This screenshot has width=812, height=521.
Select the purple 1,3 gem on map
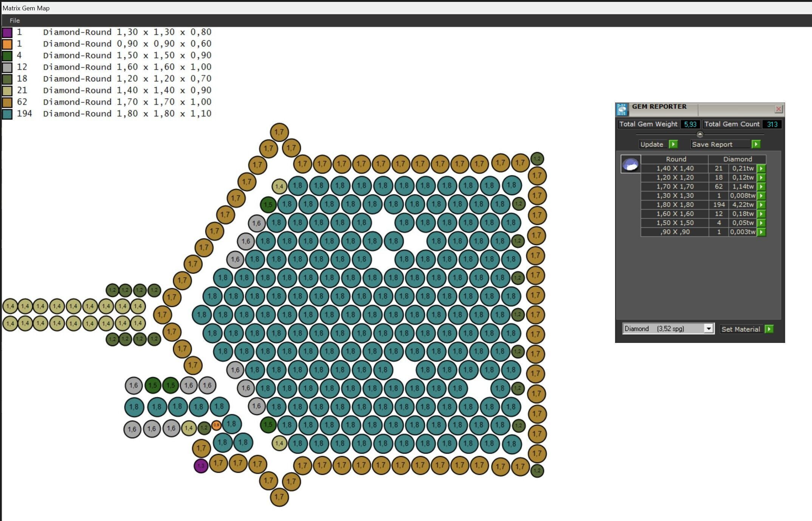coord(201,466)
